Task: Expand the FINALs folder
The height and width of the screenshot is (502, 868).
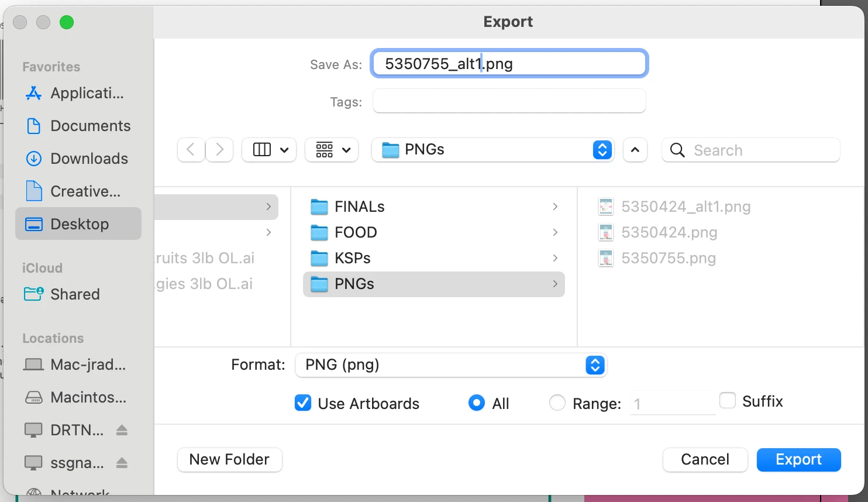Action: [x=555, y=207]
